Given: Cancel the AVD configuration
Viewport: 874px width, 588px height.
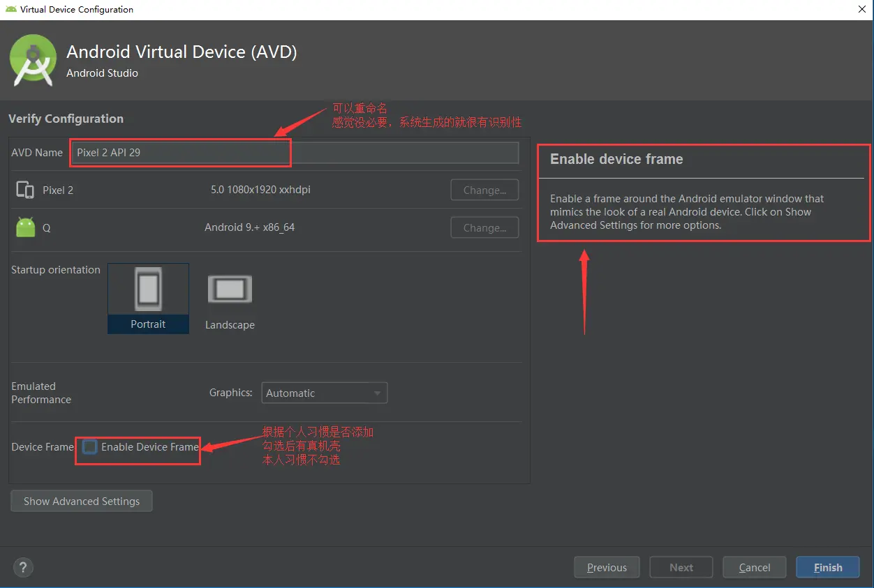Looking at the screenshot, I should pos(755,567).
